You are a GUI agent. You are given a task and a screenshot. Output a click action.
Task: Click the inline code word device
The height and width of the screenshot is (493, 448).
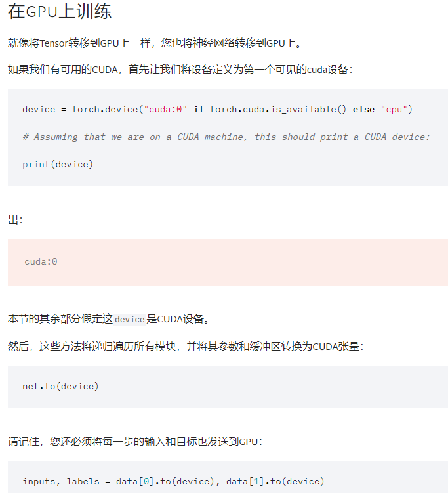(129, 320)
